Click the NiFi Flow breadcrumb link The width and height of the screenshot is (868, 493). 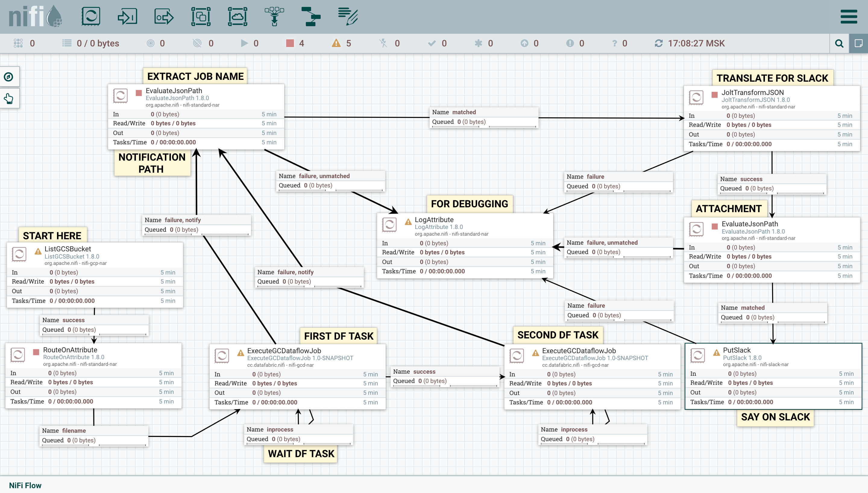click(x=25, y=485)
